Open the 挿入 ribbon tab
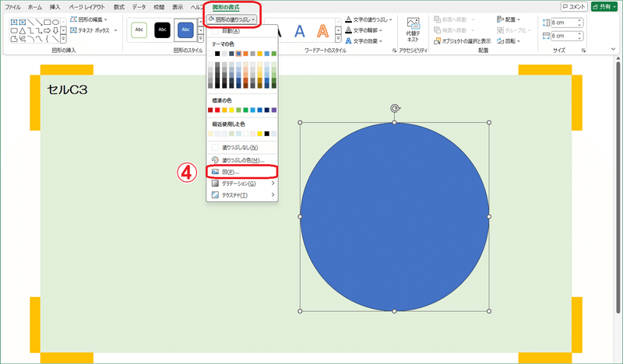623x364 pixels. click(55, 7)
